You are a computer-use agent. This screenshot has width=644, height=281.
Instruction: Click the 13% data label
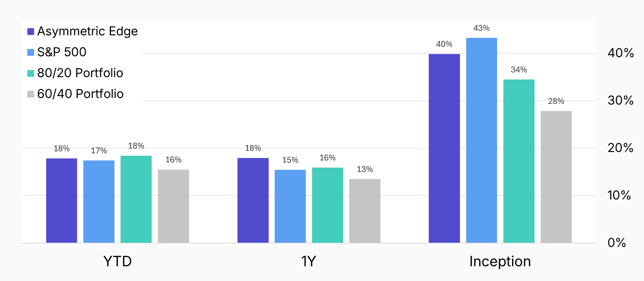(365, 169)
